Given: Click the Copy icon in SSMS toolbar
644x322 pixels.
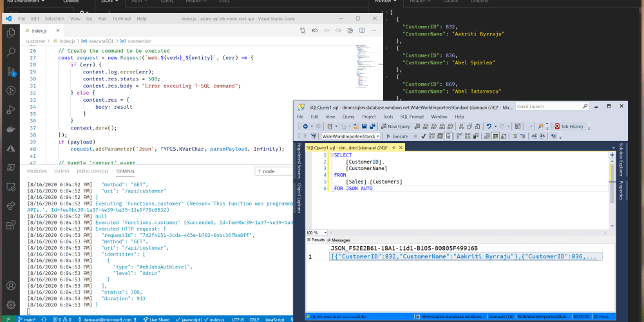Looking at the screenshot, I should pyautogui.click(x=469, y=126).
